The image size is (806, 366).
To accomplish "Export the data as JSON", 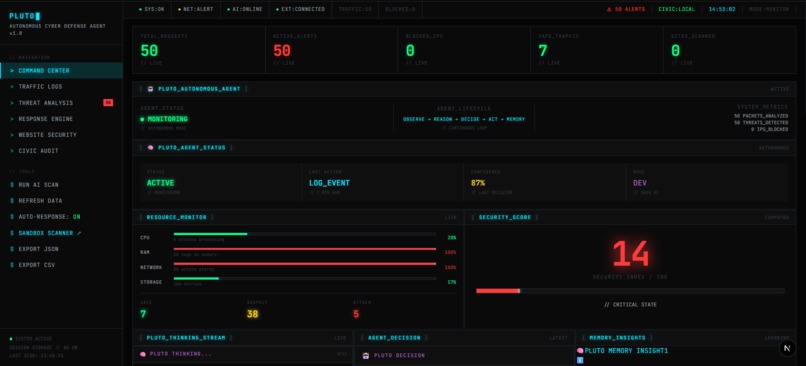I will pyautogui.click(x=34, y=249).
